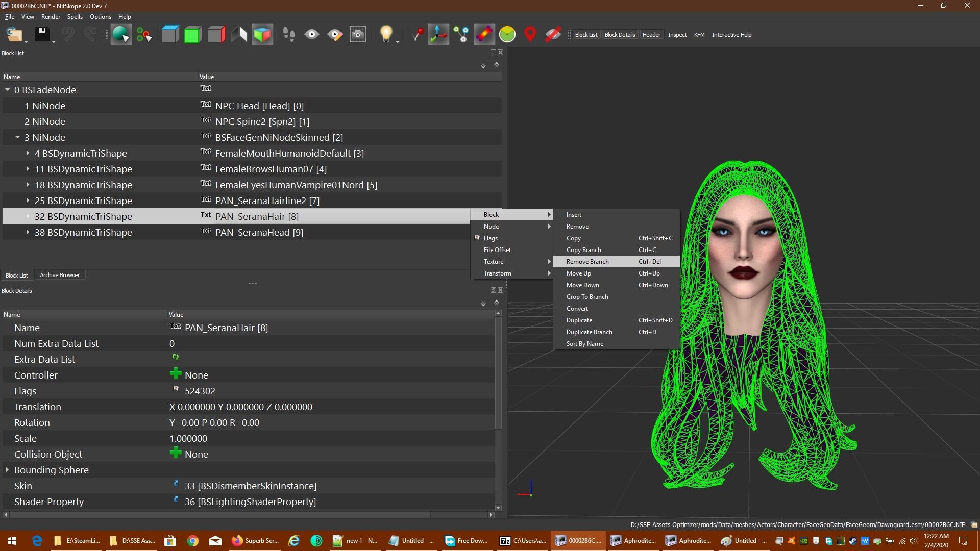Viewport: 980px width, 551px height.
Task: Open Microsoft Store from the taskbar
Action: coord(170,541)
